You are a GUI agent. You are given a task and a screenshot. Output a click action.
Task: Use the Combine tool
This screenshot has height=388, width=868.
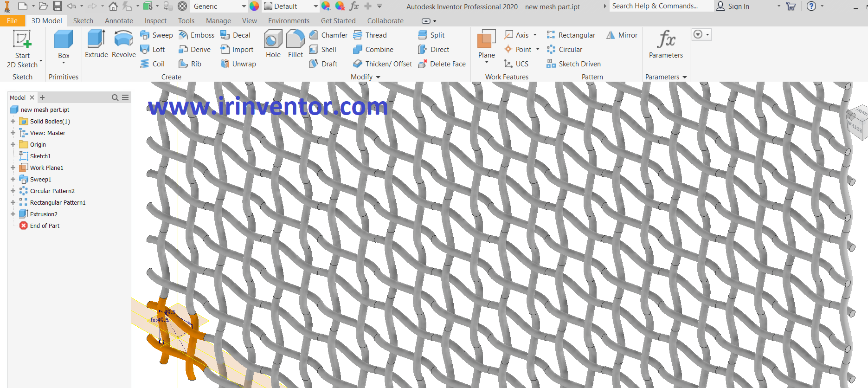point(373,50)
